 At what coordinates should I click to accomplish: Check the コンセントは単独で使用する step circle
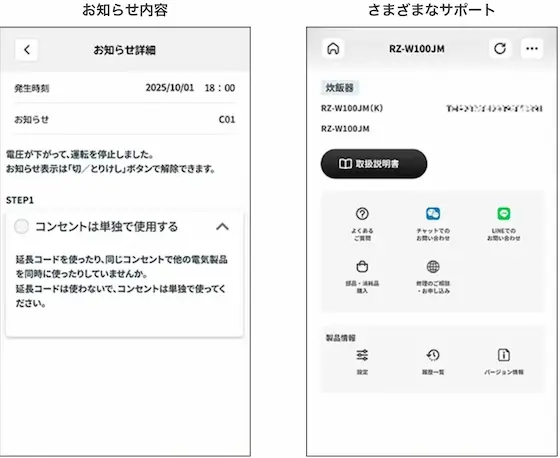coord(21,226)
